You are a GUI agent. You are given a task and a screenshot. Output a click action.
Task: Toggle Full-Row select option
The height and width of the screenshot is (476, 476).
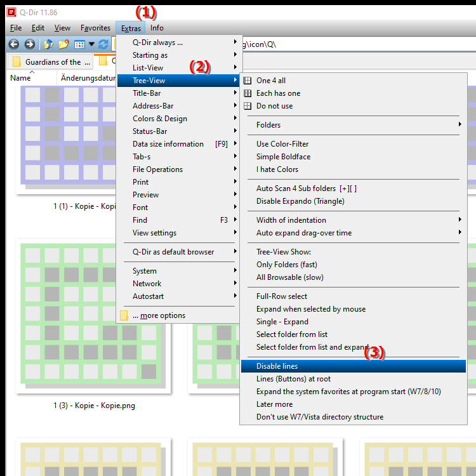pos(354,296)
